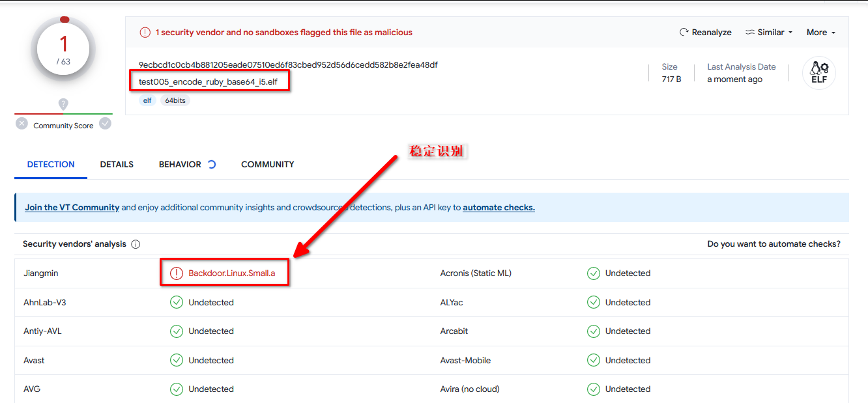The height and width of the screenshot is (403, 868).
Task: Expand the Similar dropdown menu
Action: point(770,33)
